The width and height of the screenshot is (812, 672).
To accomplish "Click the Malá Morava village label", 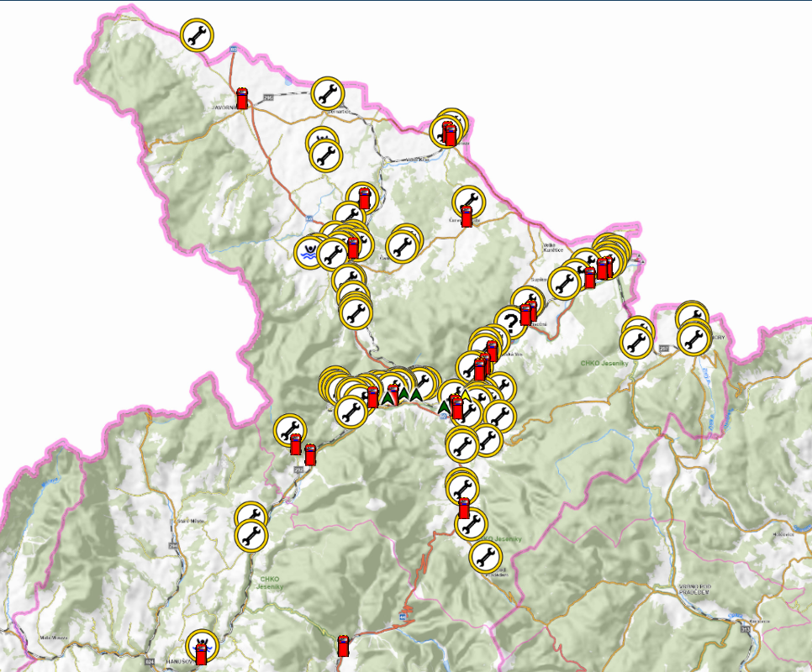I will (x=52, y=638).
